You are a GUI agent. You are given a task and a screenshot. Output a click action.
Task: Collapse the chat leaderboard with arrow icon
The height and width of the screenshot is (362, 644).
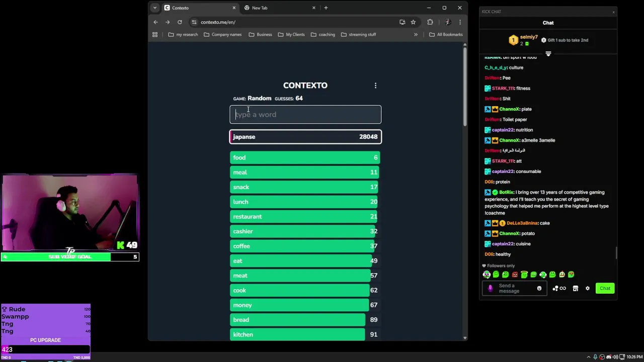(548, 54)
